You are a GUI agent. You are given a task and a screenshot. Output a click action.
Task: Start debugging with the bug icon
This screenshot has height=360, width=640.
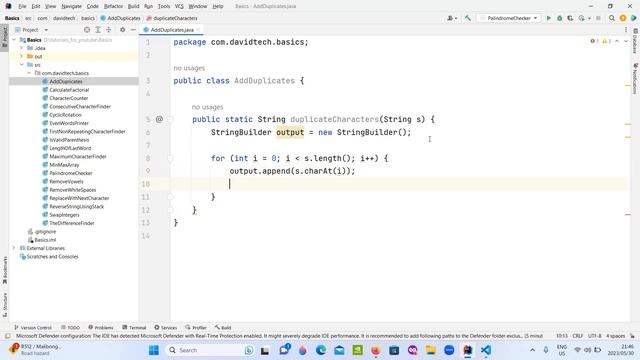(560, 18)
